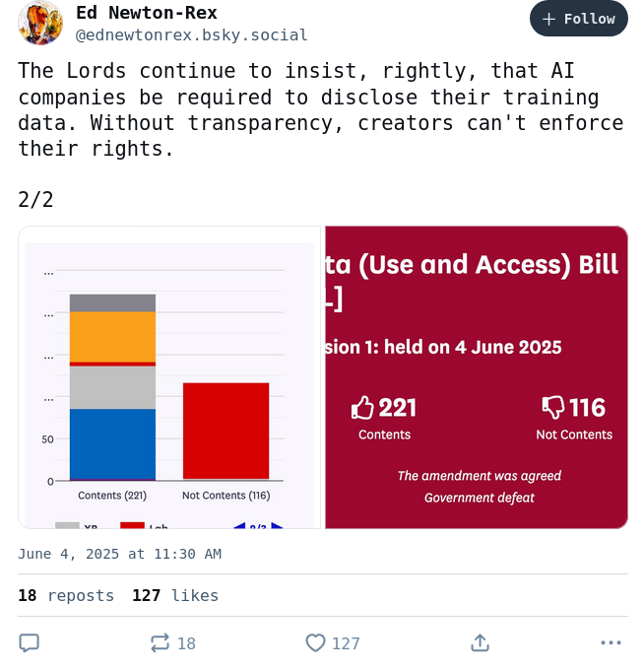Click the red Not Contents bar
Image resolution: width=644 pixels, height=670 pixels.
pyautogui.click(x=225, y=432)
